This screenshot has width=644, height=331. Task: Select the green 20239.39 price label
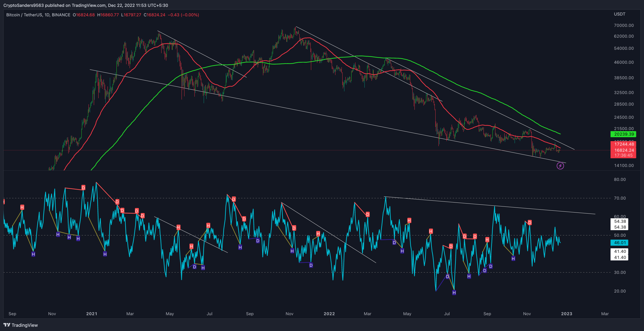click(x=623, y=134)
